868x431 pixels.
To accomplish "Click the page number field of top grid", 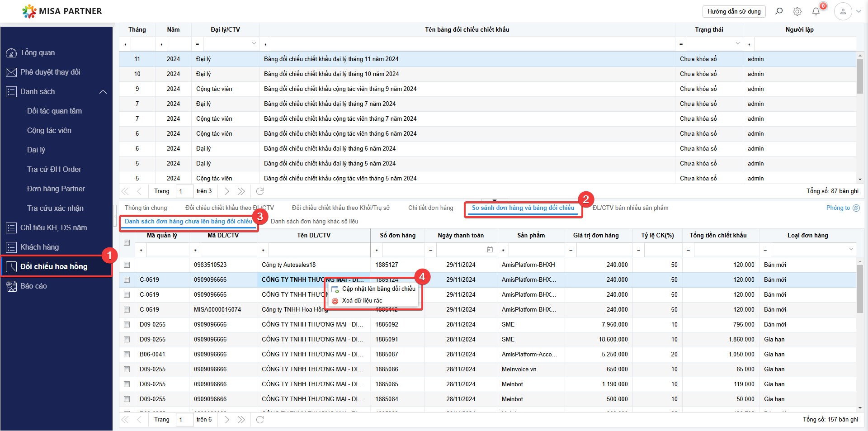I will point(184,191).
